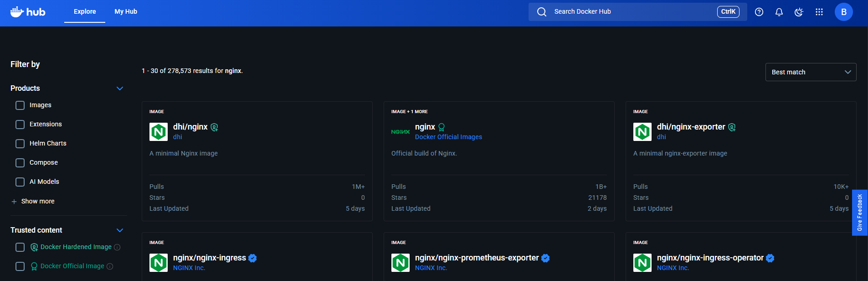Screen dimensions: 868x281
Task: Click the 'A minimal Nginx image' description
Action: tap(184, 153)
